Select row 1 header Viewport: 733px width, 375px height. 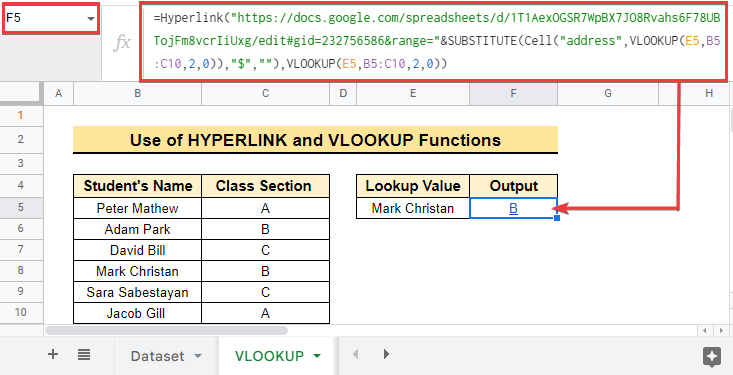tap(22, 115)
